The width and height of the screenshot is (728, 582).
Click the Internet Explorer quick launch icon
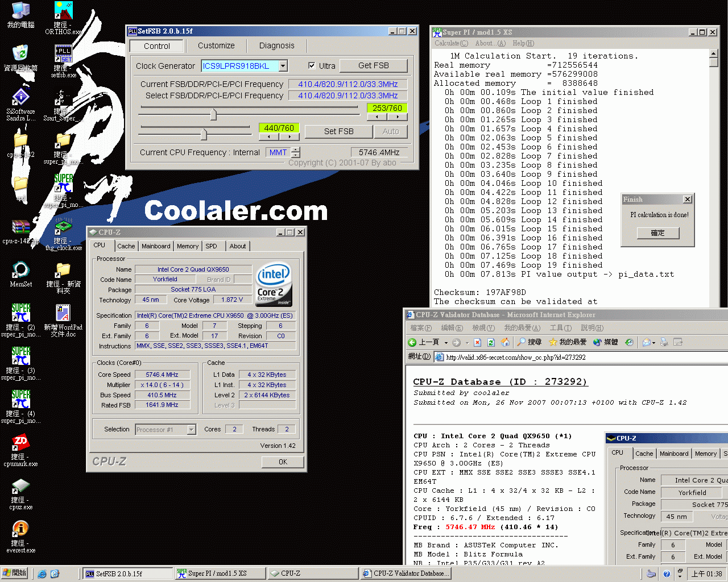click(42, 574)
